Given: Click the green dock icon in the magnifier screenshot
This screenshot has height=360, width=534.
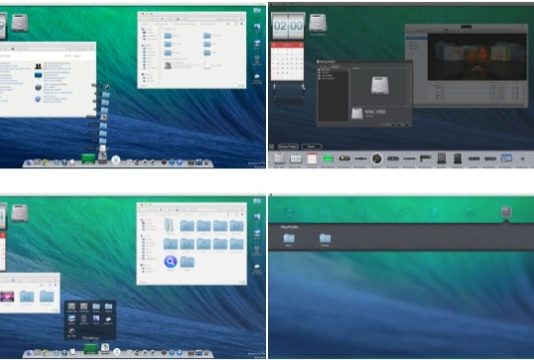Looking at the screenshot, I should [x=91, y=349].
